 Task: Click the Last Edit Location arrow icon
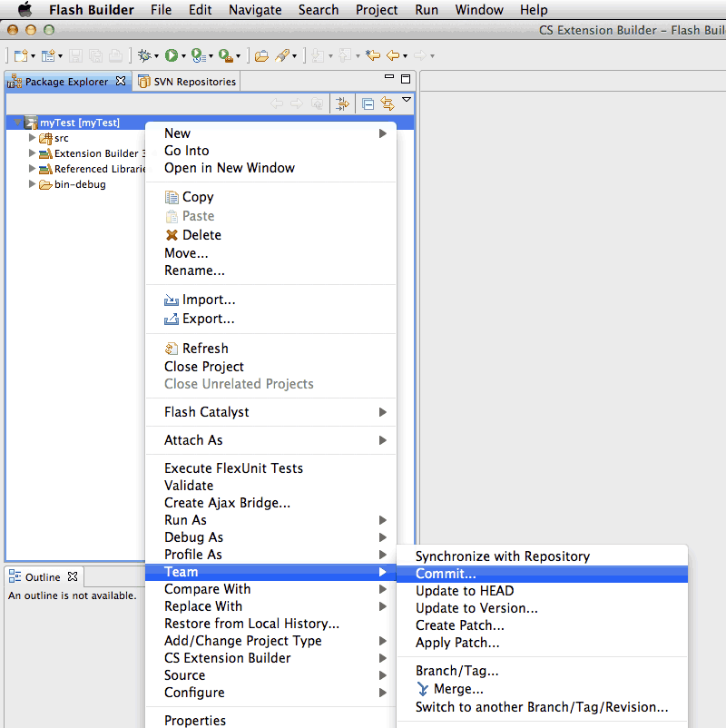pos(372,55)
